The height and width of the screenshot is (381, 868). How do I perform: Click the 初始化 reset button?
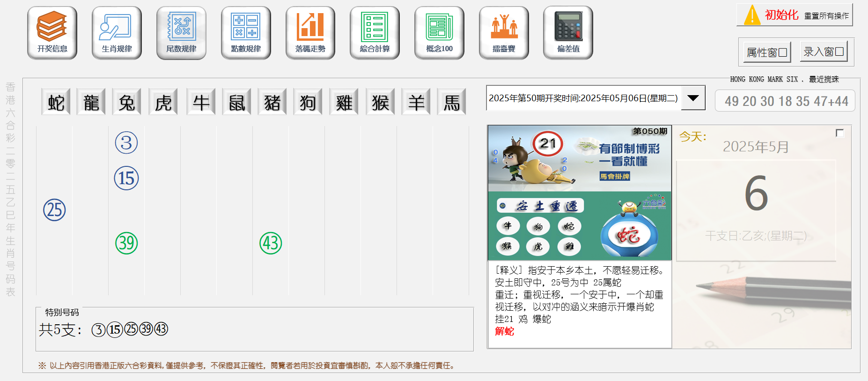click(794, 15)
